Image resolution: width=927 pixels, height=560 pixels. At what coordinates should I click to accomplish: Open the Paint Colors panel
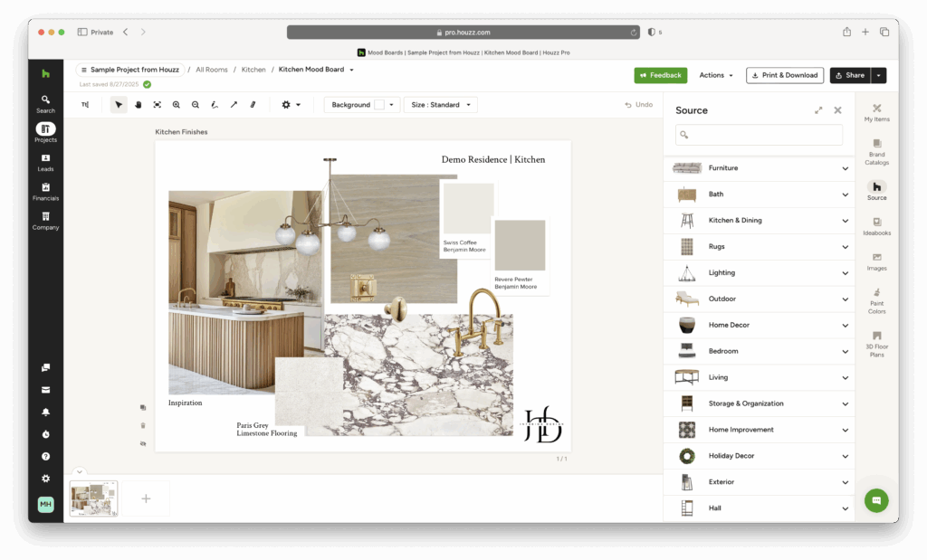click(876, 300)
